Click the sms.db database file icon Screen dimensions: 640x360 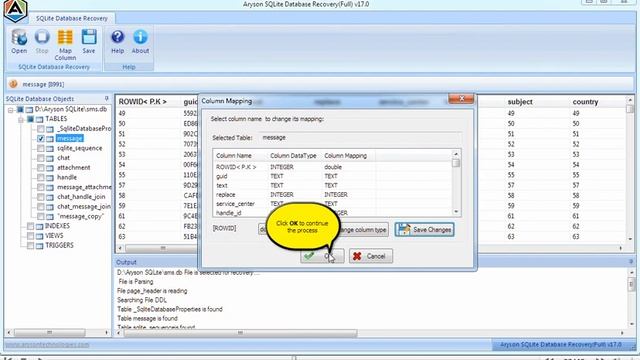point(29,110)
